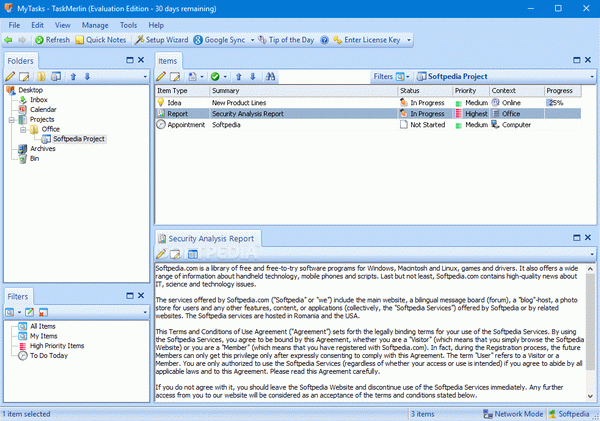The height and width of the screenshot is (421, 600).
Task: Click the edit filter icon in the Filters toolbar
Action: pyautogui.click(x=29, y=312)
